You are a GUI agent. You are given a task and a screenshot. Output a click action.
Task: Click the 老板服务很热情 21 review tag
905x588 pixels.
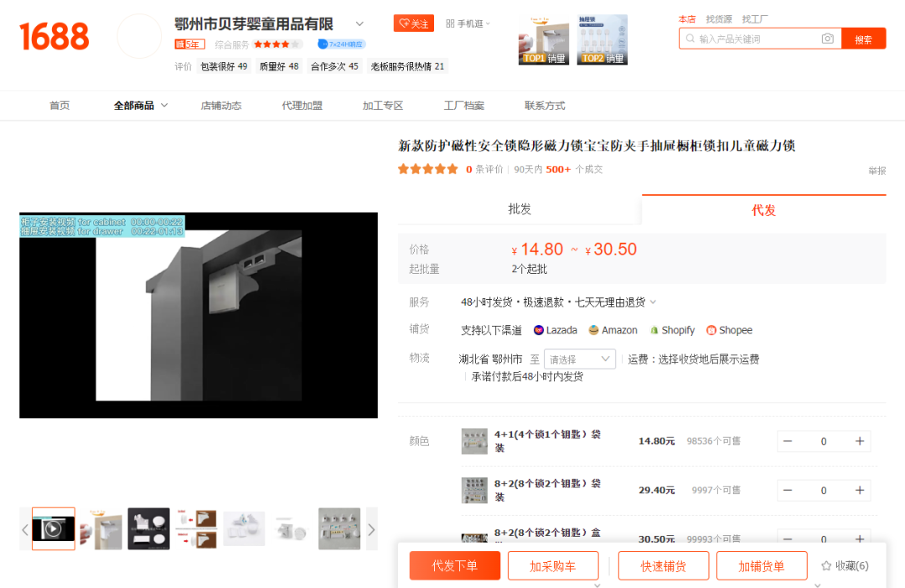(407, 66)
